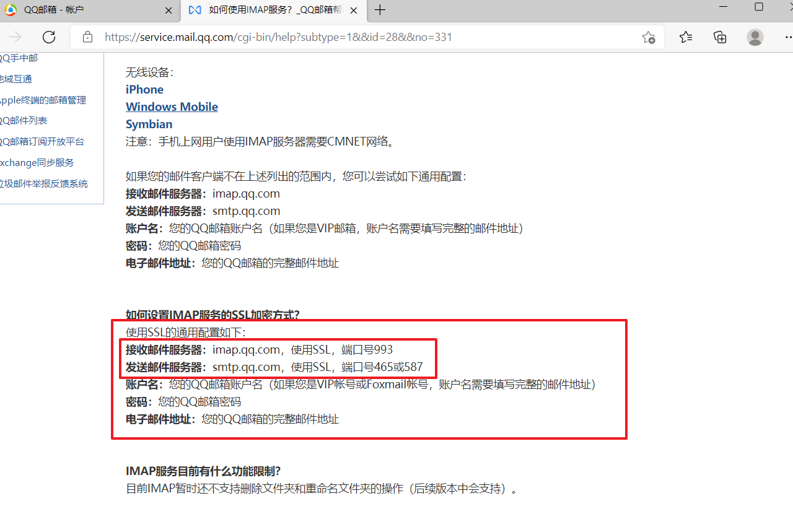The height and width of the screenshot is (532, 793).
Task: Click the note about CMNET网络
Action: pos(260,141)
